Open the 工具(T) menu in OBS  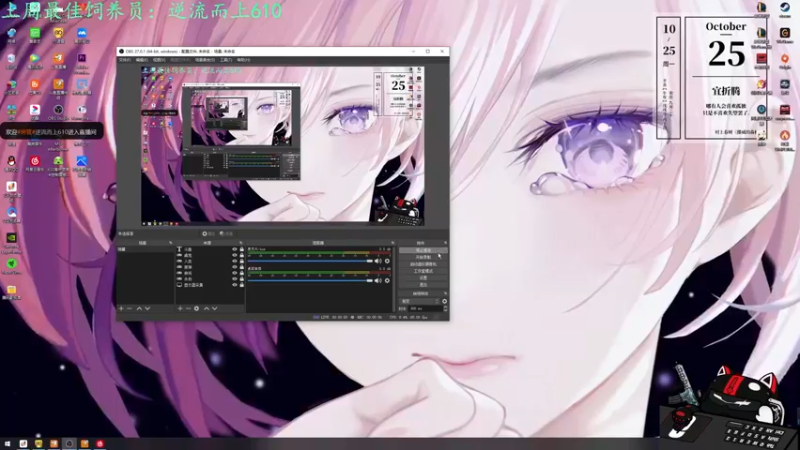[226, 60]
